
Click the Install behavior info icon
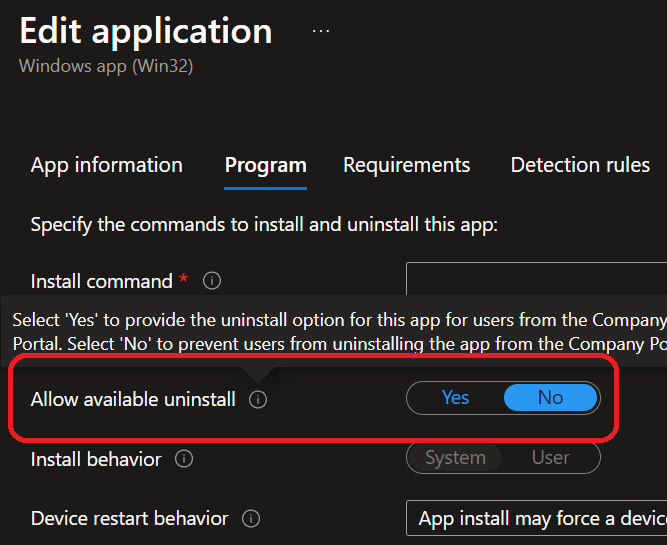click(x=184, y=459)
